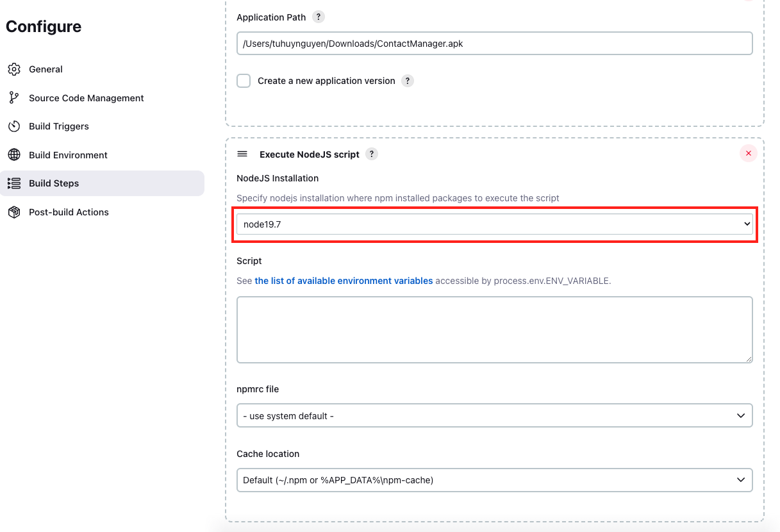The image size is (780, 532).
Task: Open Build Triggers section
Action: [102, 126]
